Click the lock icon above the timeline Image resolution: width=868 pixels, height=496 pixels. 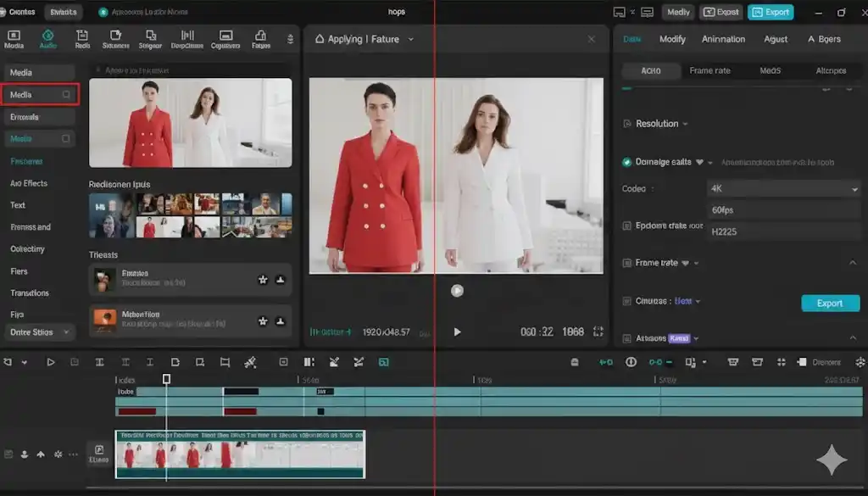tap(575, 362)
